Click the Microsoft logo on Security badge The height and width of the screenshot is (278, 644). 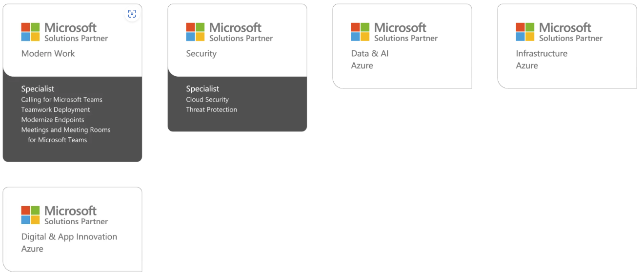tap(195, 32)
